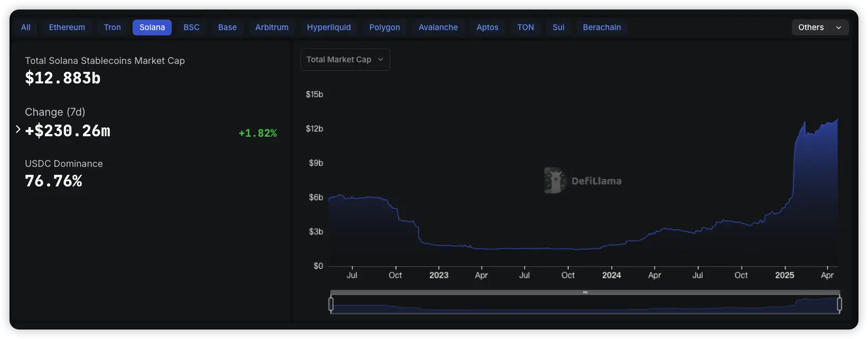Switch to the Ethereum tab
The image size is (868, 339).
pyautogui.click(x=67, y=27)
